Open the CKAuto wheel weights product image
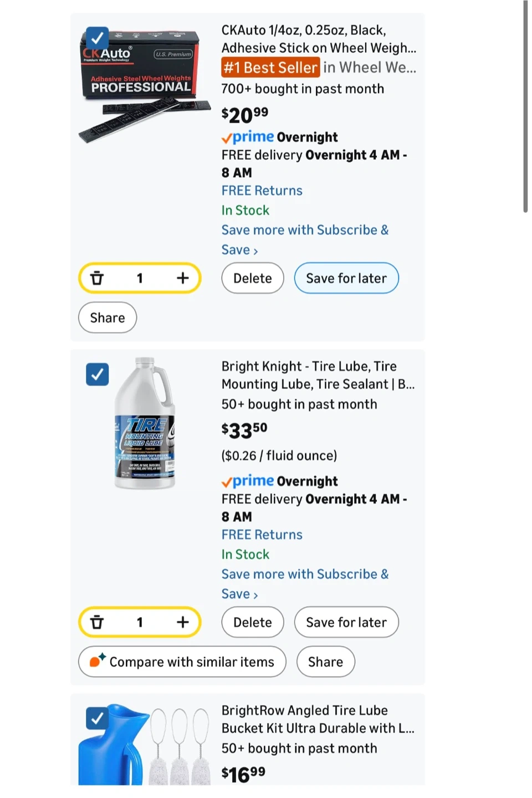 [145, 86]
